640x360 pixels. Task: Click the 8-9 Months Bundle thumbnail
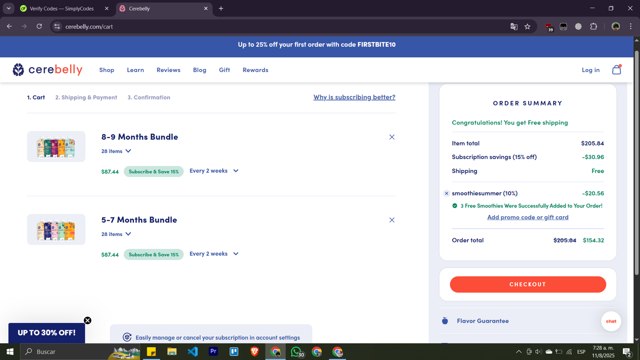pyautogui.click(x=56, y=147)
